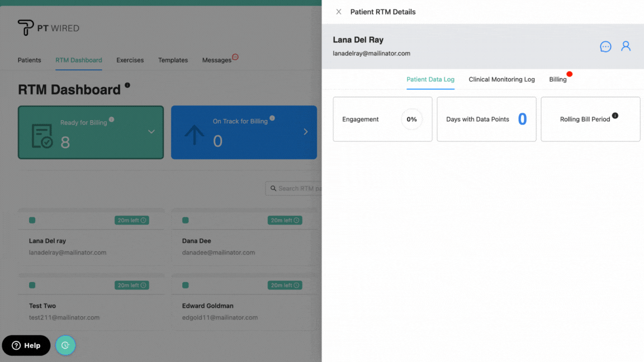This screenshot has height=362, width=644.
Task: Click the PT Wired logo
Action: click(48, 27)
